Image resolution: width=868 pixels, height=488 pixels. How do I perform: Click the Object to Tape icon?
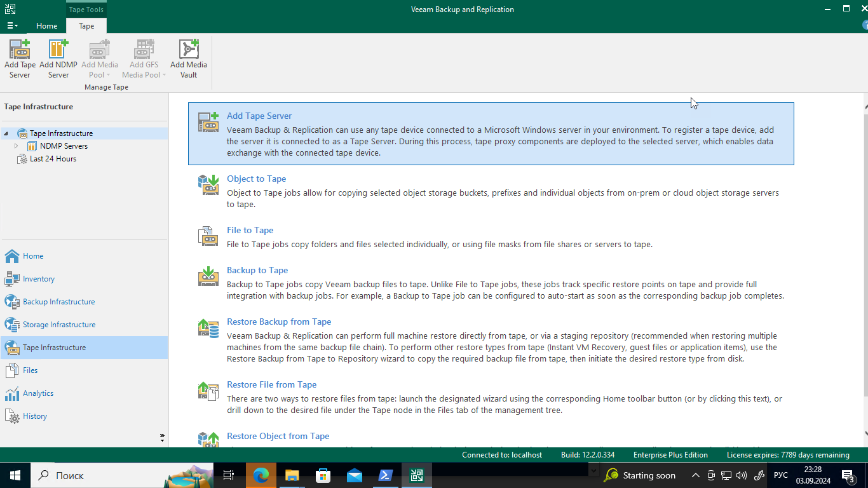coord(208,184)
